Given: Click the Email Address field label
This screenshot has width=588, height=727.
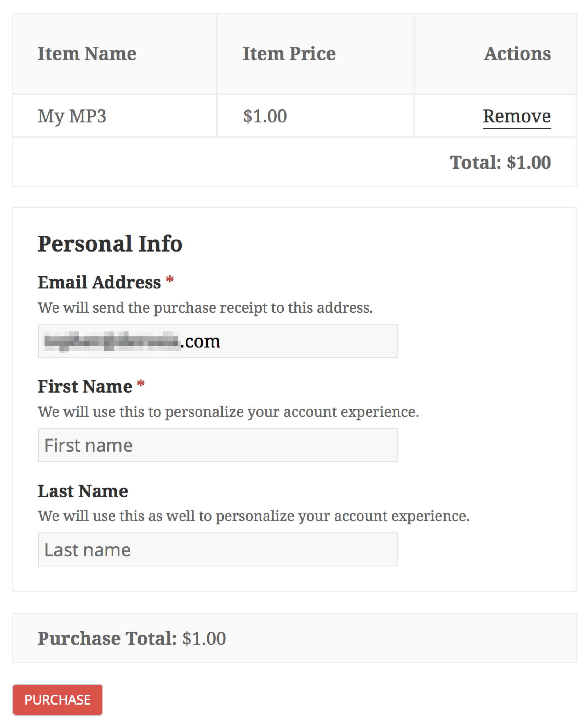Looking at the screenshot, I should click(99, 282).
